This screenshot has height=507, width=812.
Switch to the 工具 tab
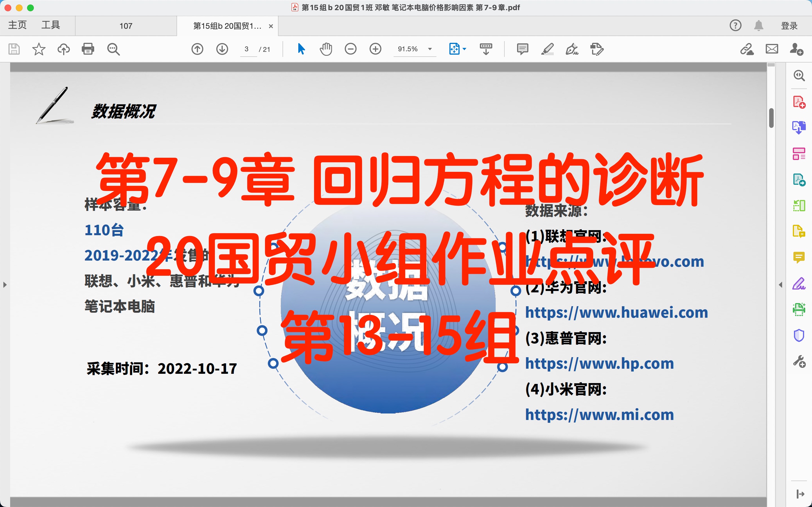[x=51, y=25]
